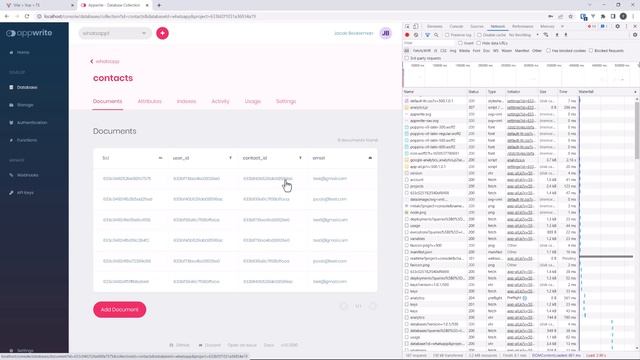
Task: Click the red record network log button
Action: pos(407,35)
